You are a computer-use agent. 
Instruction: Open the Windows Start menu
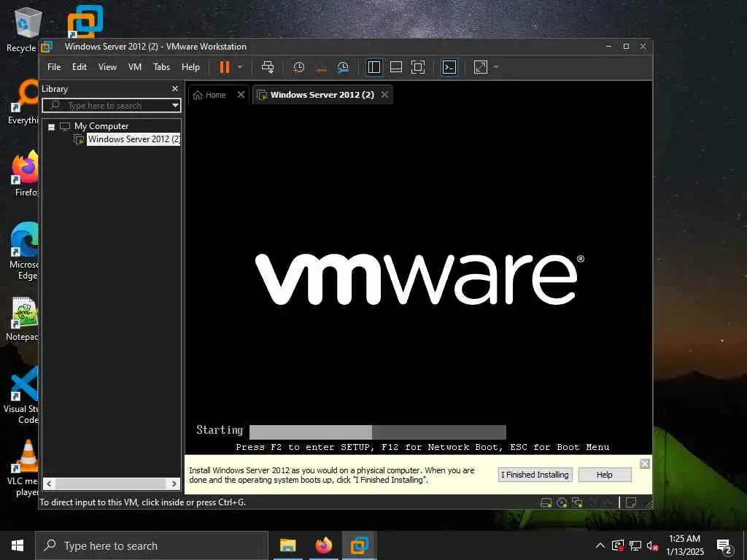18,545
